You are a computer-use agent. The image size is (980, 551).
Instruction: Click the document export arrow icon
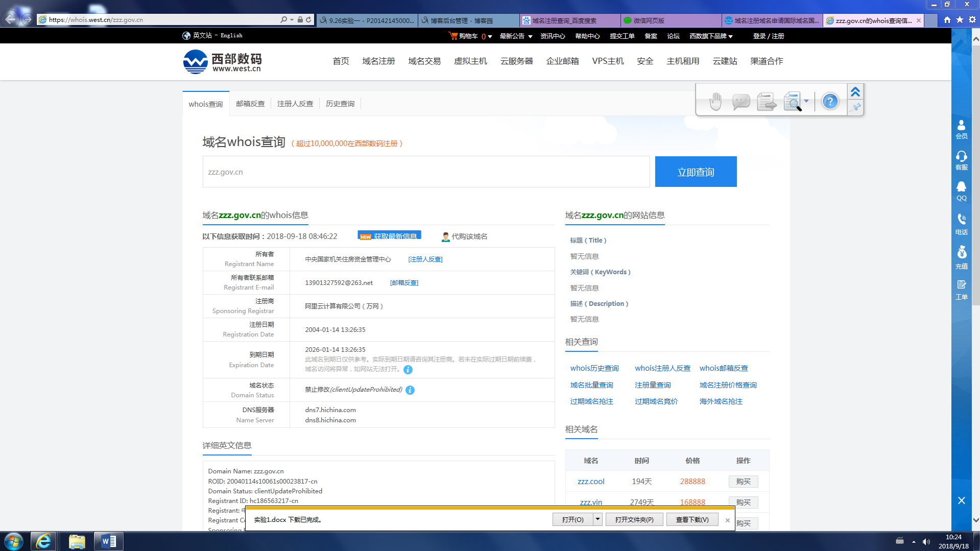[766, 102]
